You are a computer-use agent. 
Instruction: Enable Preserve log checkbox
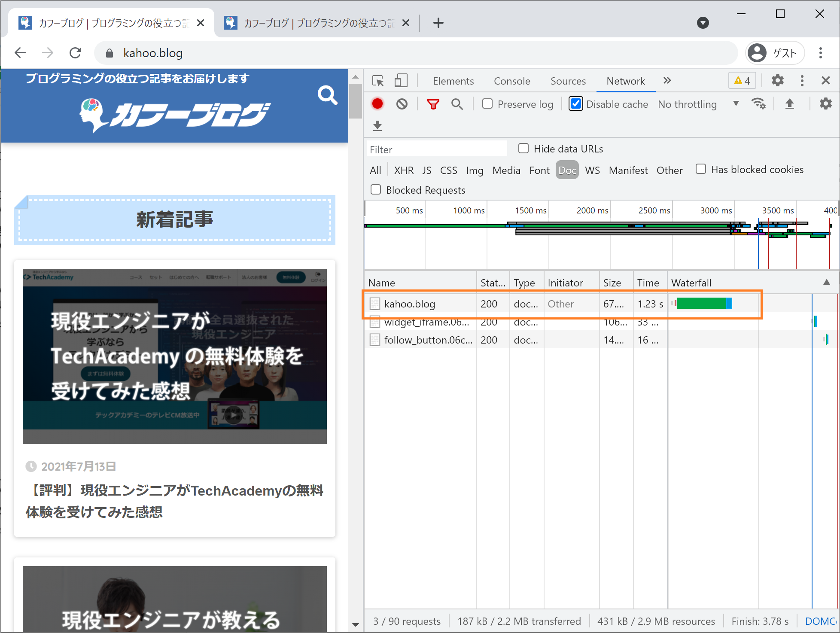(487, 104)
